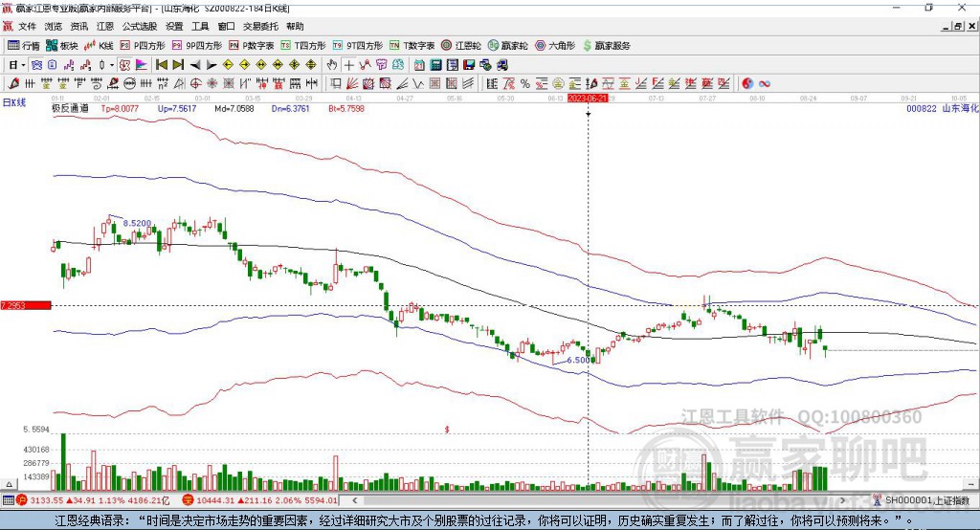Jump to last bar with skip-end icon

178,65
